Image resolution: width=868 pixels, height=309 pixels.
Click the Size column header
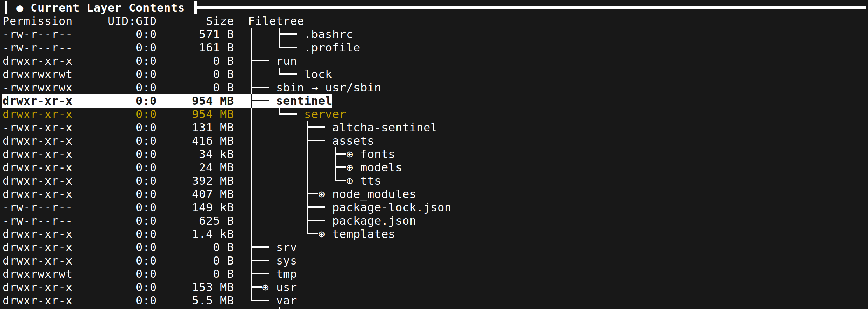[x=220, y=21]
